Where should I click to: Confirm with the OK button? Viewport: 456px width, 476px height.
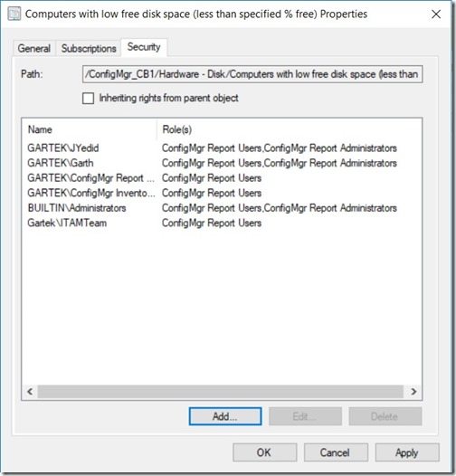265,452
